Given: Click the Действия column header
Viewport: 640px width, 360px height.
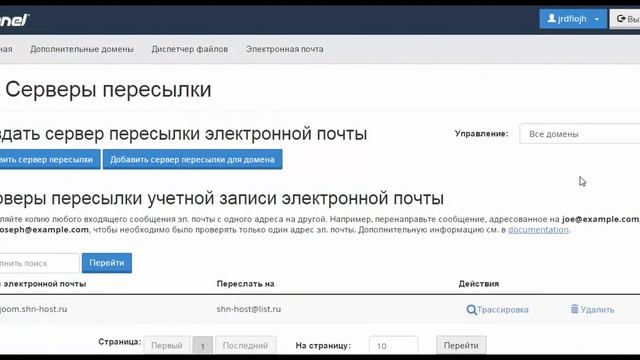Looking at the screenshot, I should coord(479,284).
